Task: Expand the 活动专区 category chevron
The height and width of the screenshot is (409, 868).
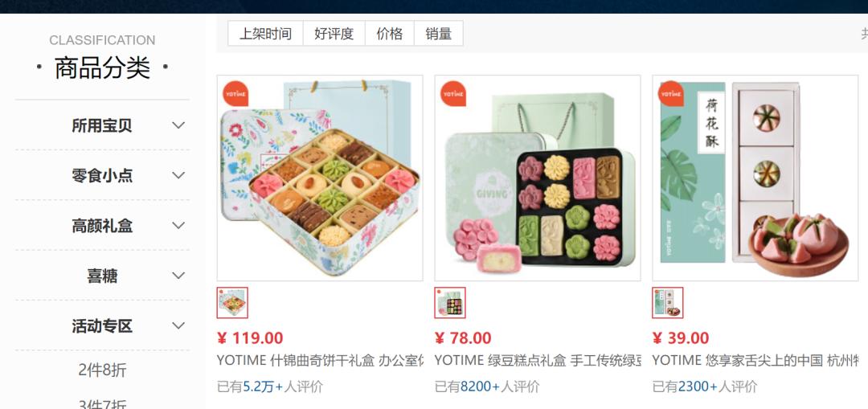Action: tap(178, 325)
